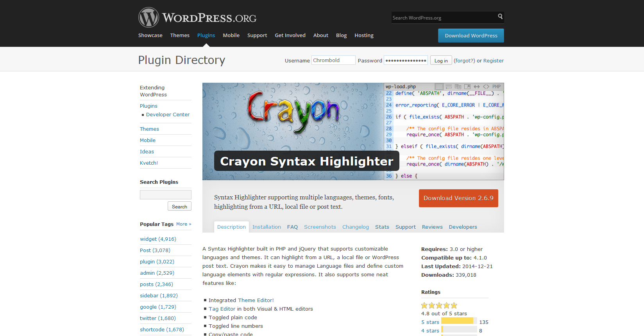Show the Developers tab
Viewport: 644px width, 336px height.
463,227
